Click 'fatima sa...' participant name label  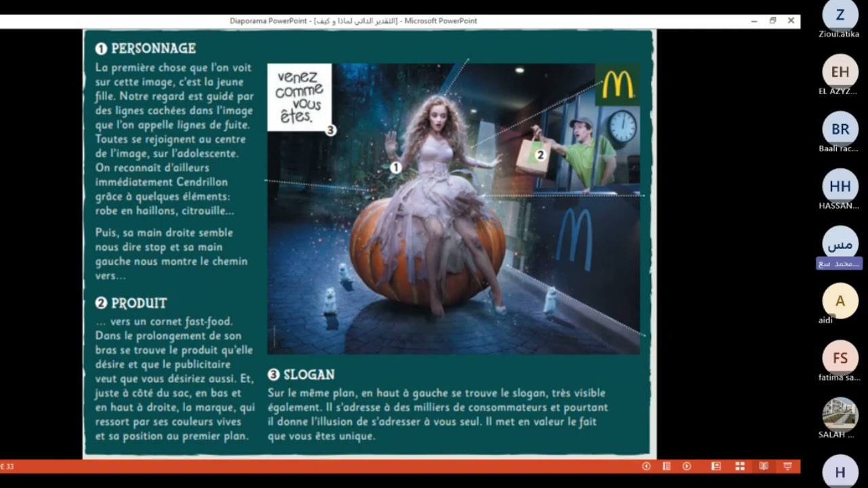[839, 378]
